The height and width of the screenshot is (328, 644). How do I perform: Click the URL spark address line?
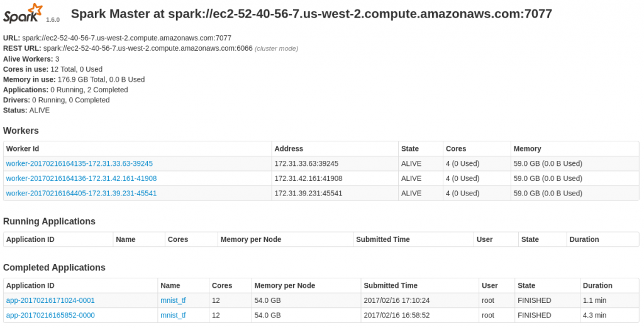coord(117,38)
